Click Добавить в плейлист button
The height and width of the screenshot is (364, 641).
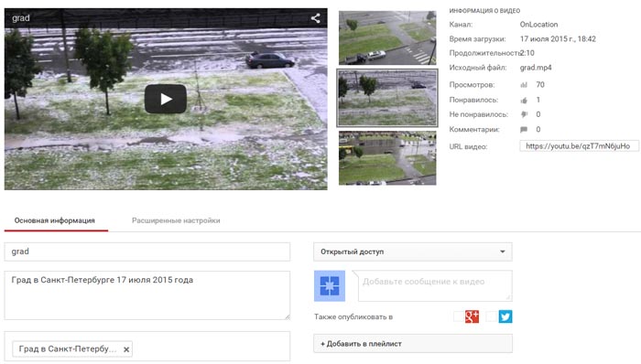pyautogui.click(x=412, y=344)
